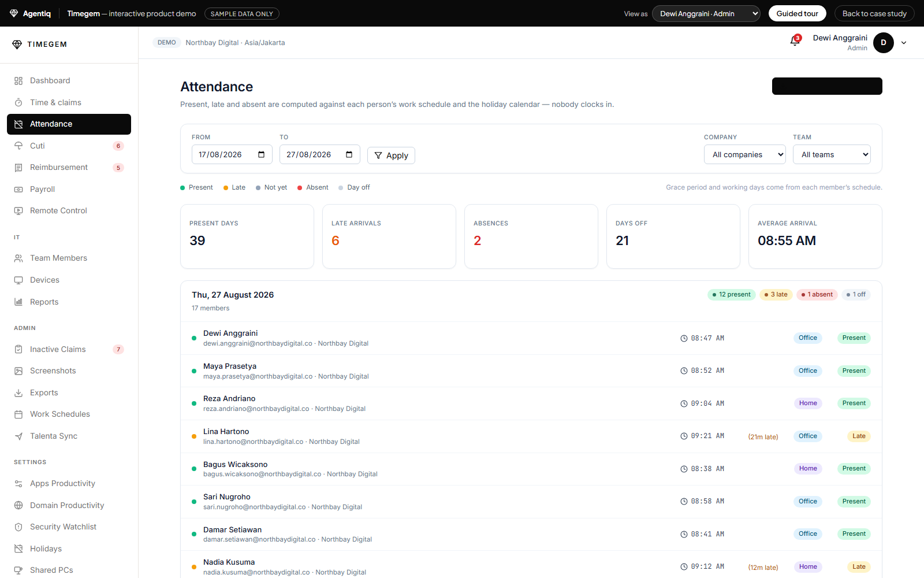Open the Team filter dropdown
The width and height of the screenshot is (924, 578).
point(832,154)
